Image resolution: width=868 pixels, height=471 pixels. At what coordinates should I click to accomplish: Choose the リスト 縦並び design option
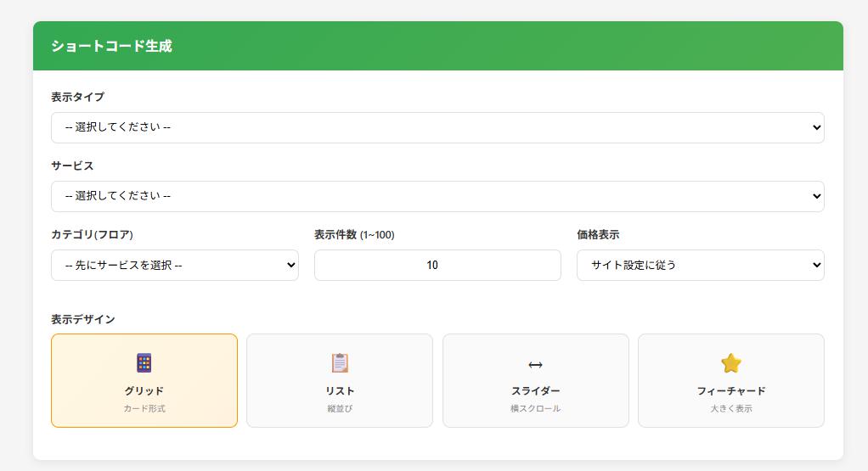click(340, 381)
